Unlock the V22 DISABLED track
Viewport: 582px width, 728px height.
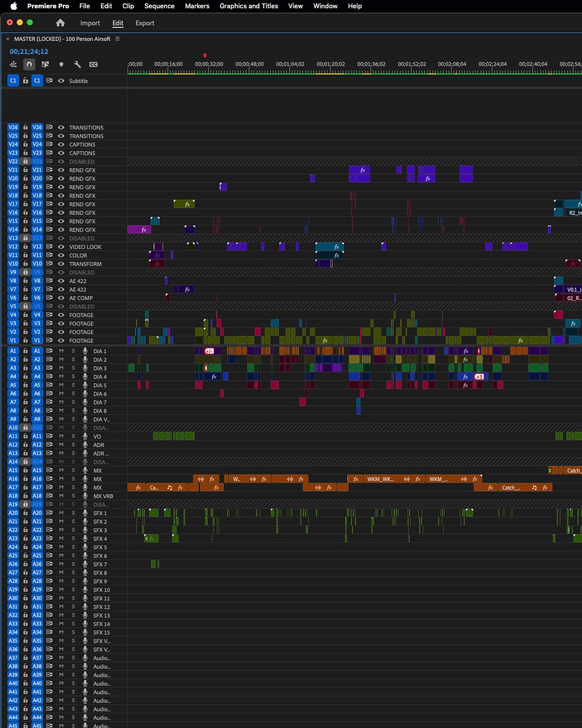pos(26,162)
